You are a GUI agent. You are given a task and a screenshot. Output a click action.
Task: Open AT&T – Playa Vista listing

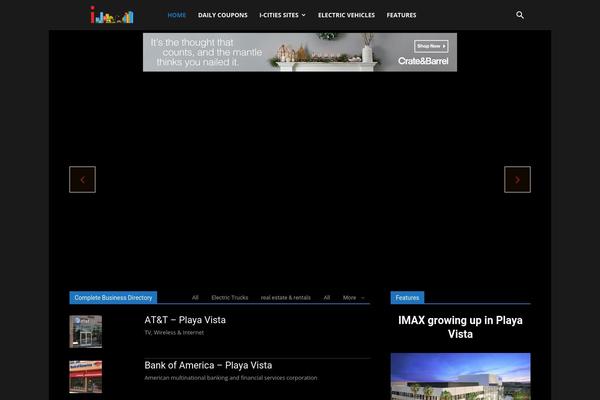[185, 320]
